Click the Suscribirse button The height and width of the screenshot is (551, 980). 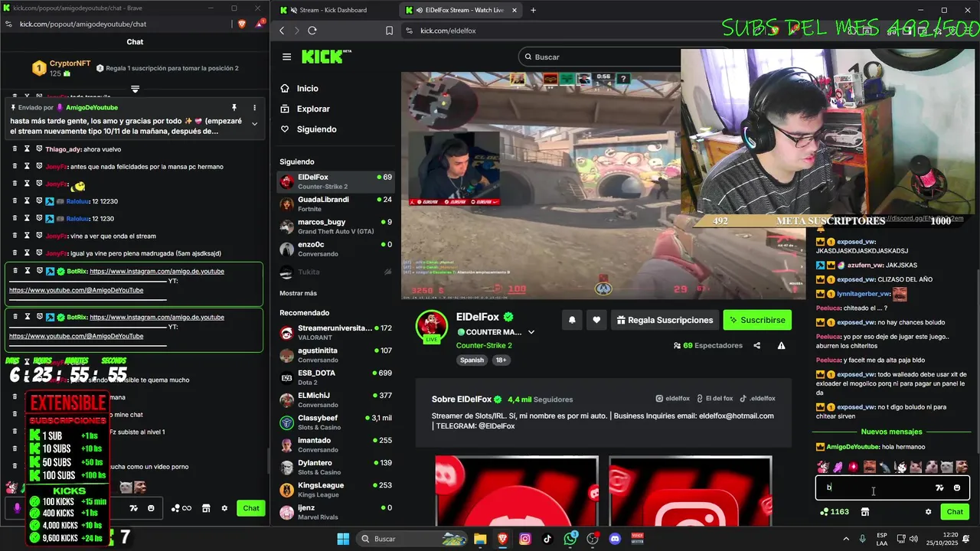757,320
